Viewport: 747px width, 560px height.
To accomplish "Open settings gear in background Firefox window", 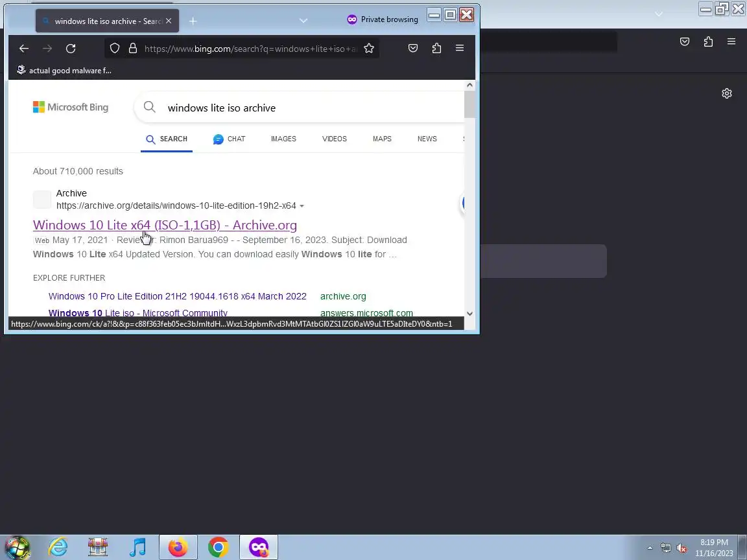I will [x=726, y=93].
